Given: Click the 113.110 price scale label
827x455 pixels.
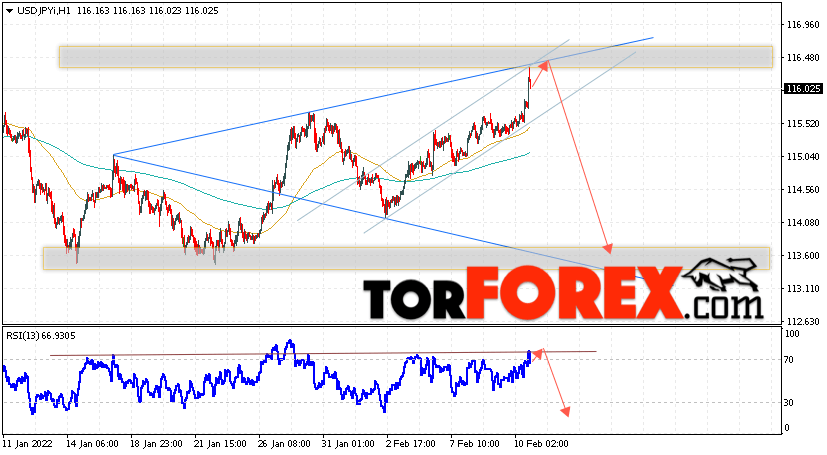Looking at the screenshot, I should pyautogui.click(x=803, y=289).
